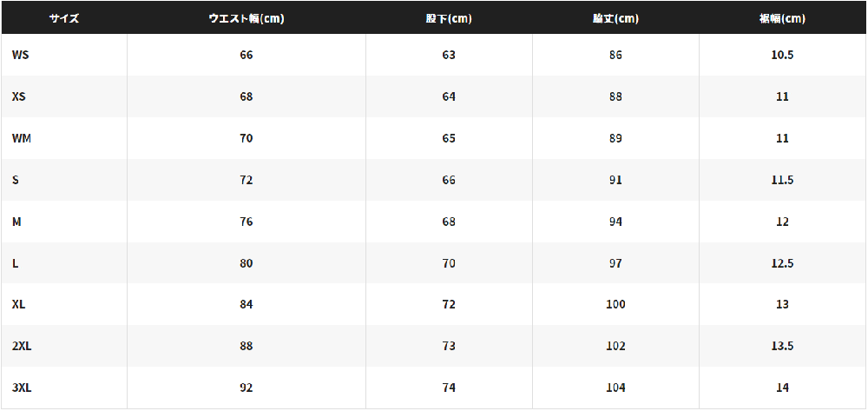
Task: Select hem width 10.5 in WS row
Action: [x=782, y=55]
